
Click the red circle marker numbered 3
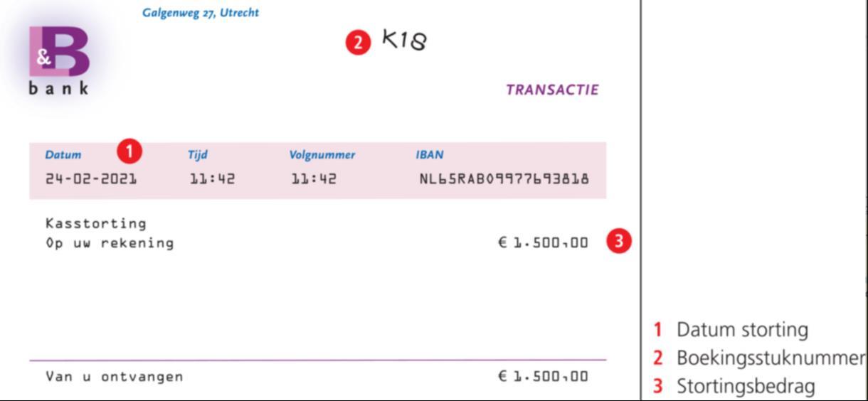[x=619, y=242]
